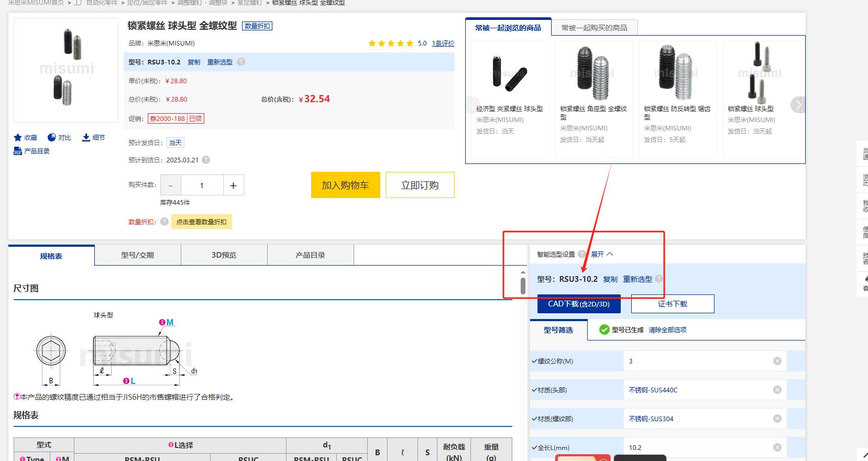868x461 pixels.
Task: Show next recommended products with right arrow
Action: point(798,105)
